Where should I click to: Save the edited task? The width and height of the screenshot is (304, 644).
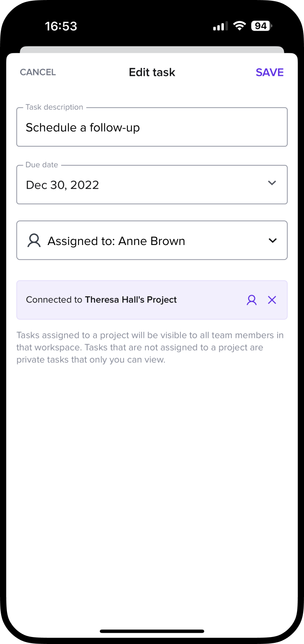[269, 72]
